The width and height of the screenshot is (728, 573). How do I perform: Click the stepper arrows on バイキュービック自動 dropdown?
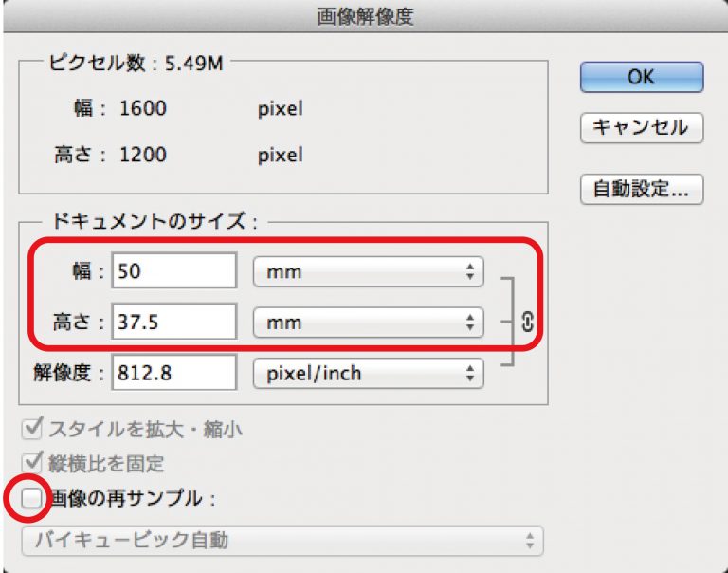(x=530, y=541)
